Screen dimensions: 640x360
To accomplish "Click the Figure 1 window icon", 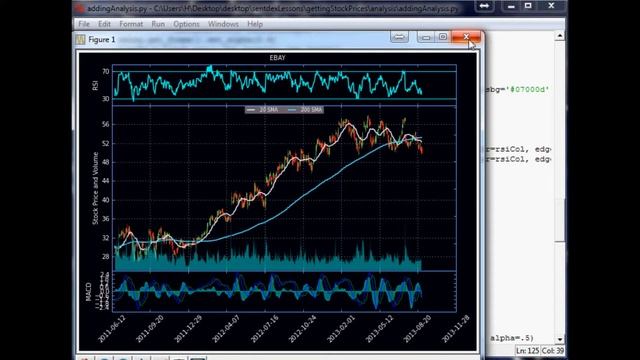I will (x=80, y=40).
